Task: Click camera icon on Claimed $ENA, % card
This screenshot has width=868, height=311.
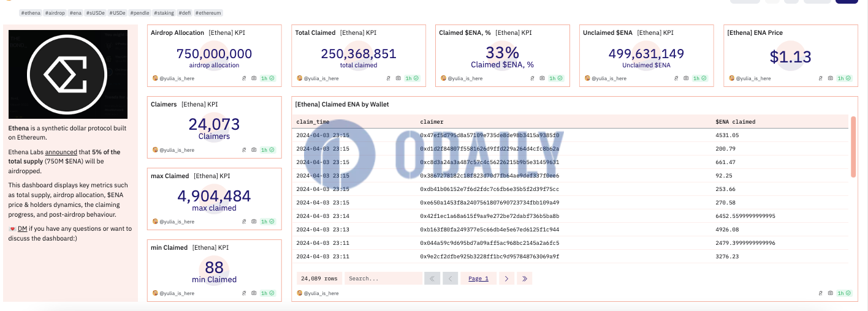Action: (542, 78)
